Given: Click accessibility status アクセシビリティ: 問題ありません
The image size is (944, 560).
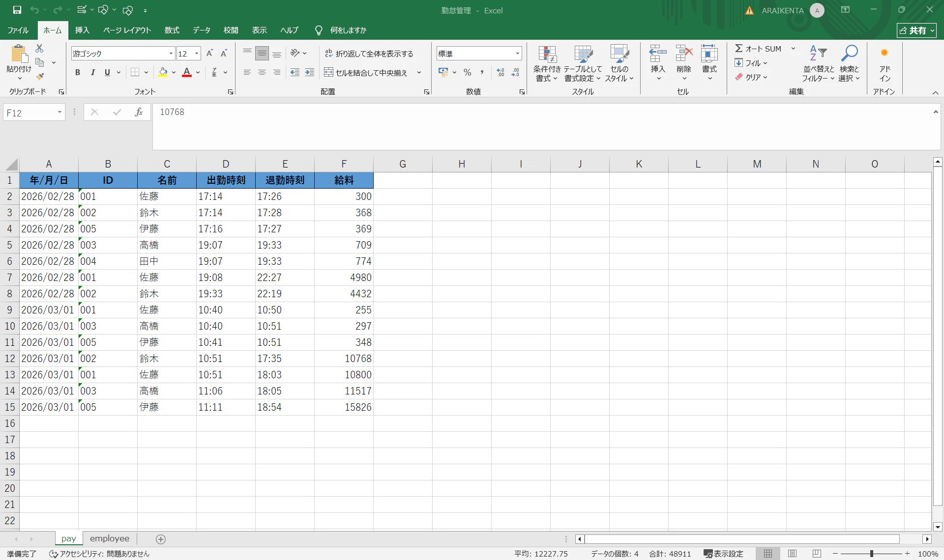Looking at the screenshot, I should (99, 554).
